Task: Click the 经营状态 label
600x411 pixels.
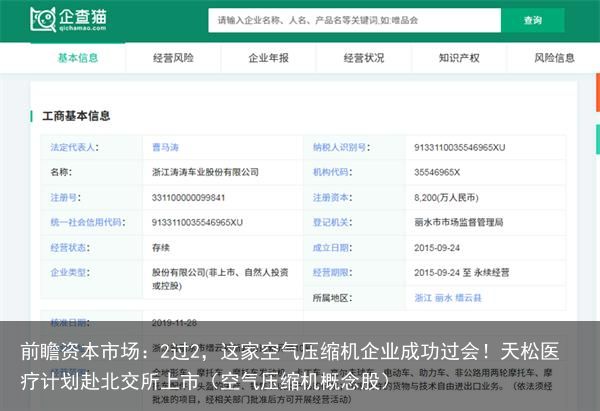Action: [70, 248]
